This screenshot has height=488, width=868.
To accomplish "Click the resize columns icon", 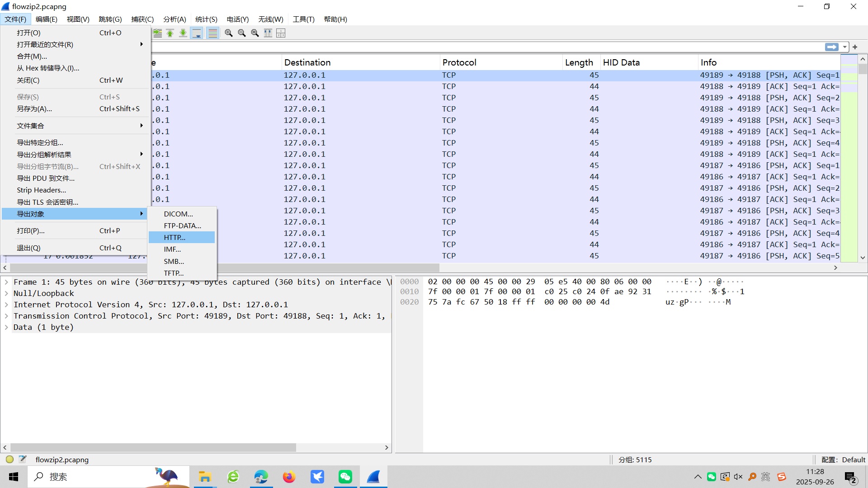I will coord(268,33).
